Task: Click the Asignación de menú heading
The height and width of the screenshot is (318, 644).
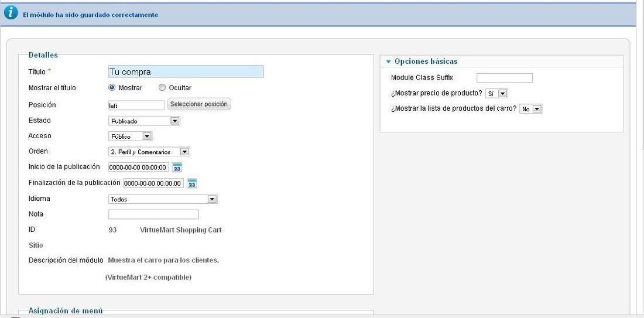Action: click(66, 311)
